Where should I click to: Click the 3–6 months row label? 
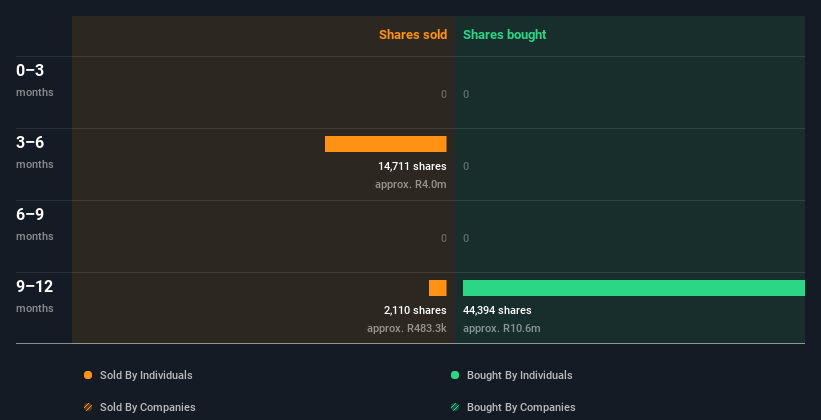[35, 152]
